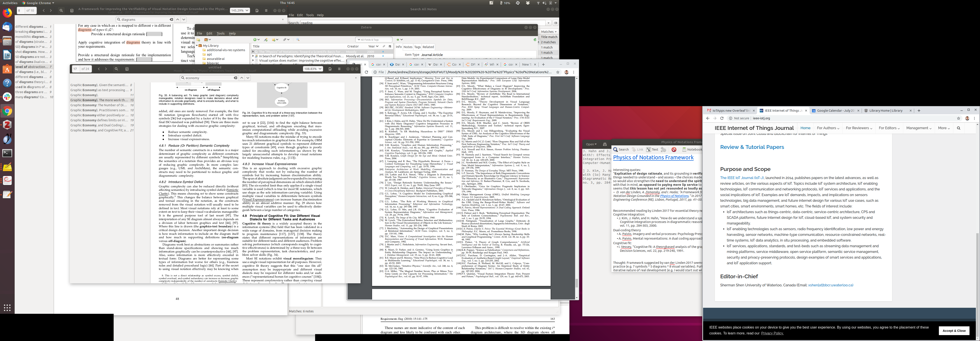Click Zotero's New Item green plus icon

pos(255,40)
